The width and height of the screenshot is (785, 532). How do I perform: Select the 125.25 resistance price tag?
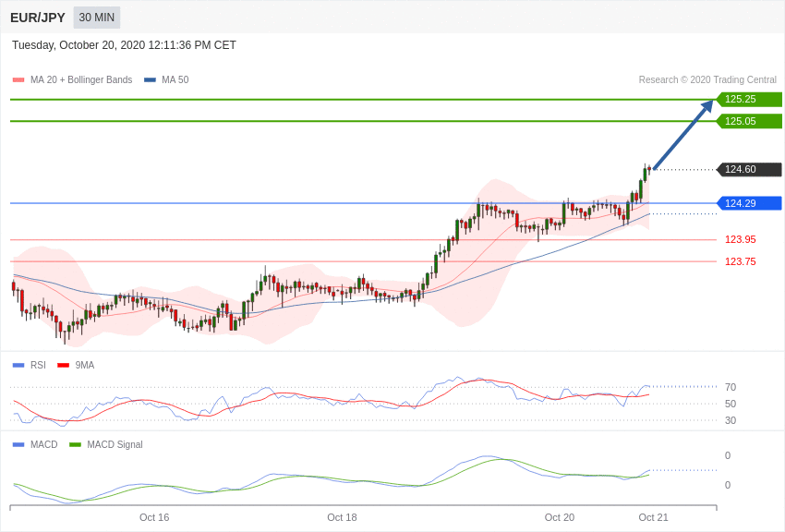pyautogui.click(x=749, y=99)
